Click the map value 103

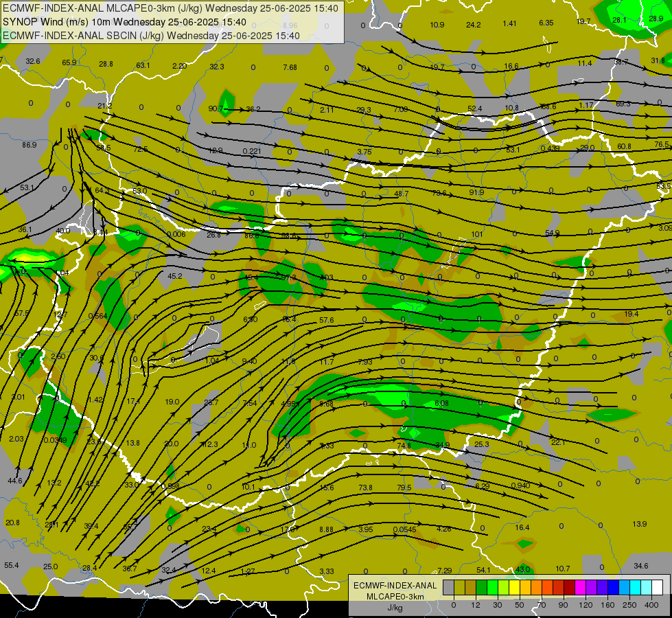coord(327,277)
